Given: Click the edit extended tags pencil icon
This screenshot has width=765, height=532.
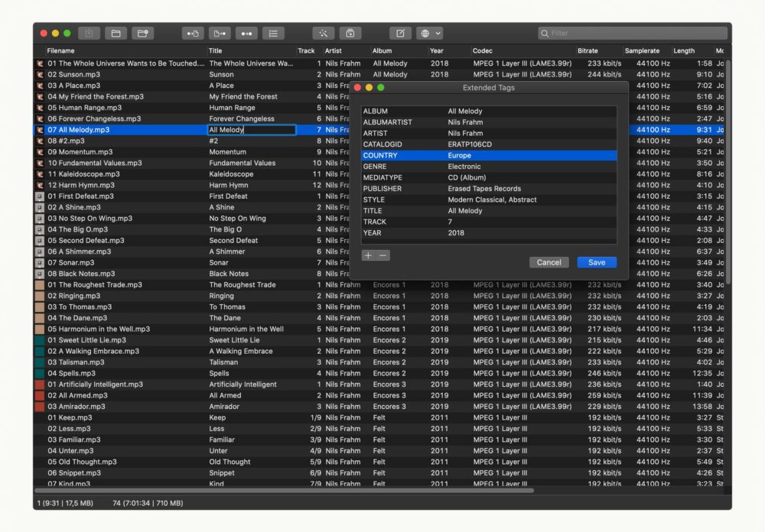Looking at the screenshot, I should (x=400, y=33).
